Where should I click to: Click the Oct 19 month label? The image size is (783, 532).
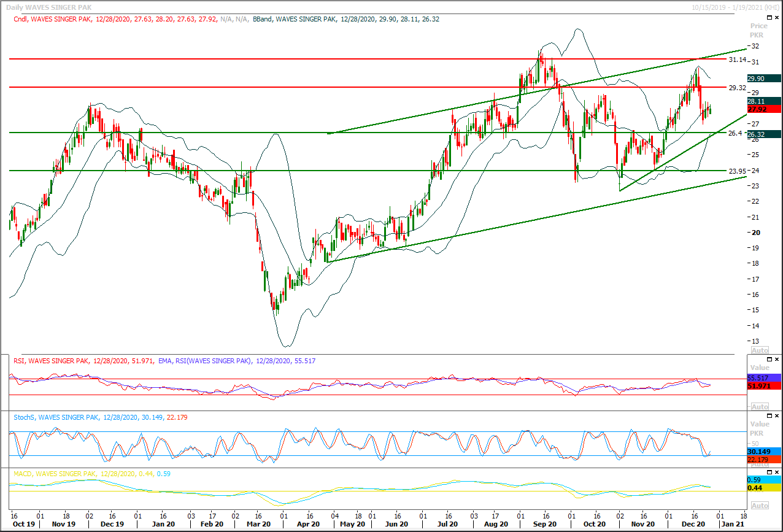coord(24,525)
